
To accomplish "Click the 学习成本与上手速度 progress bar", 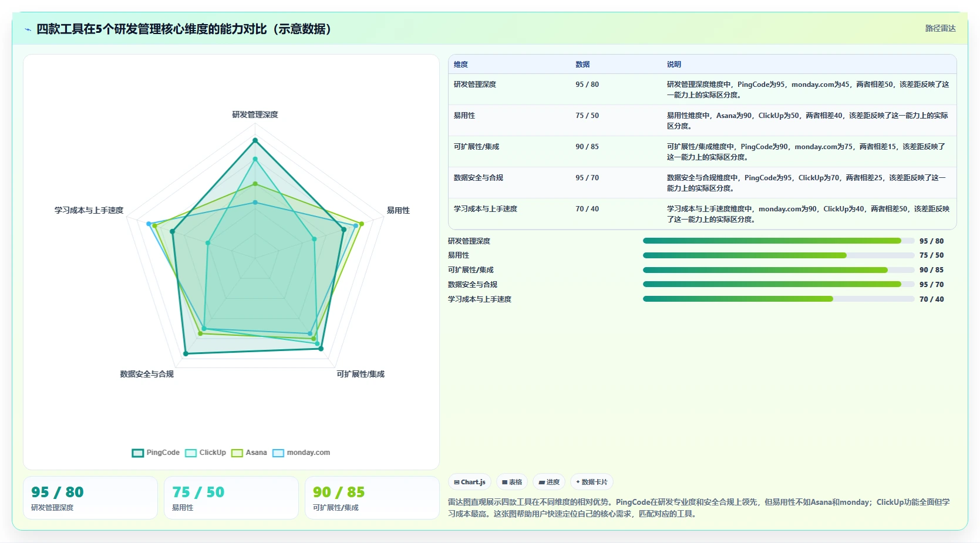I will tap(779, 299).
